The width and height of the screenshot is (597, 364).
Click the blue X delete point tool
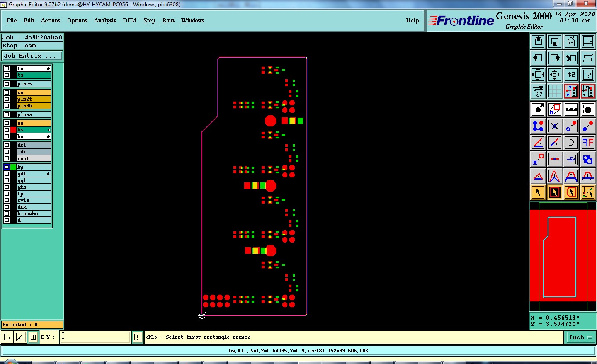click(x=555, y=126)
